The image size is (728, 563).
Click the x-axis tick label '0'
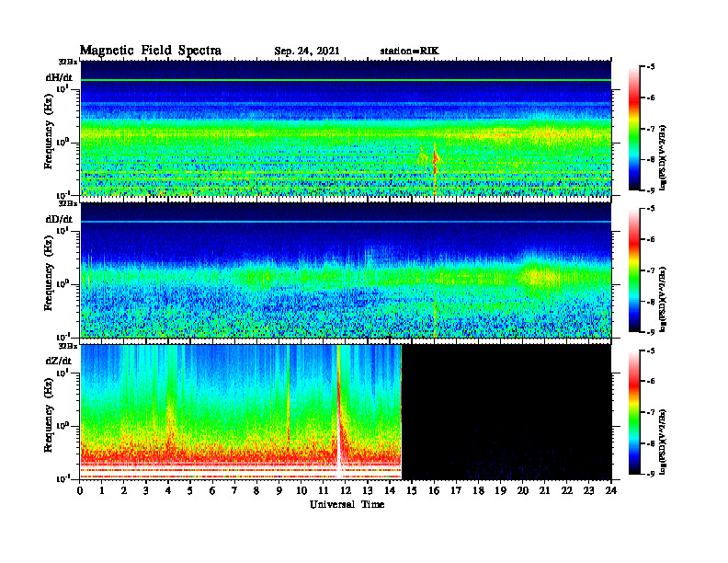(x=80, y=490)
